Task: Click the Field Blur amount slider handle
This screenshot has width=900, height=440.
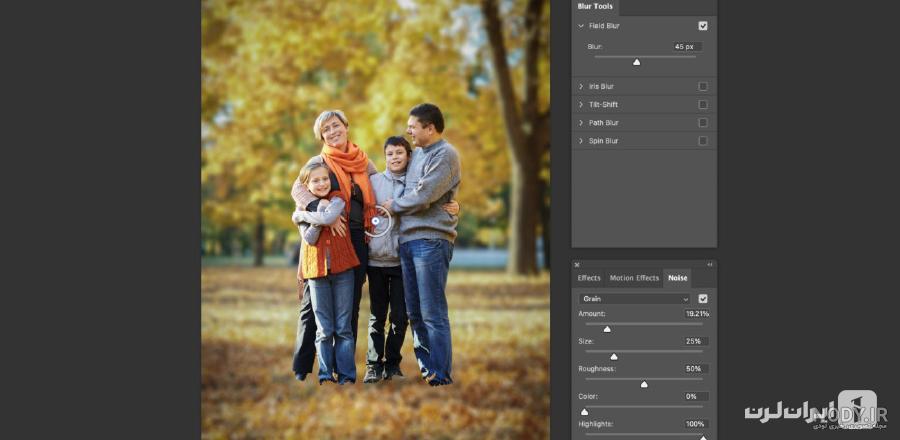Action: coord(636,62)
